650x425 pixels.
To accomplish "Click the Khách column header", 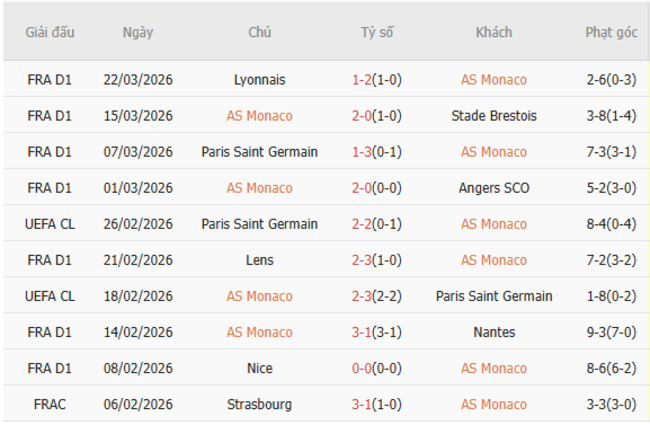I will (x=494, y=32).
